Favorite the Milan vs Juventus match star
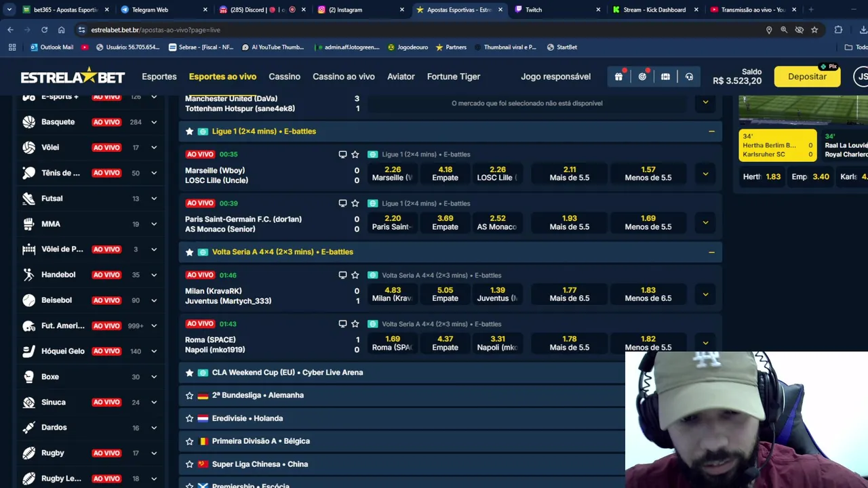868x488 pixels. pos(355,275)
